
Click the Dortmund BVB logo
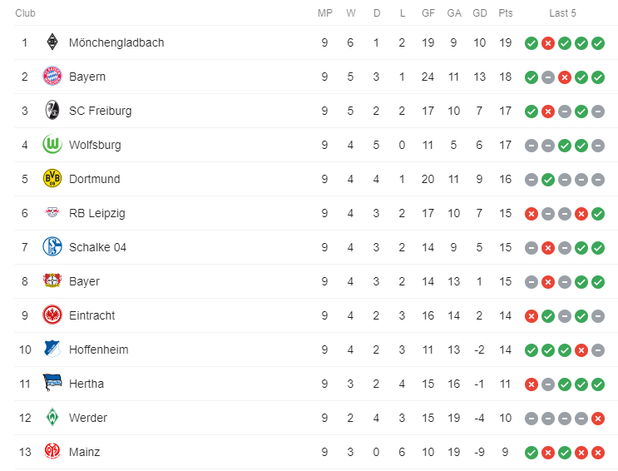pos(52,179)
